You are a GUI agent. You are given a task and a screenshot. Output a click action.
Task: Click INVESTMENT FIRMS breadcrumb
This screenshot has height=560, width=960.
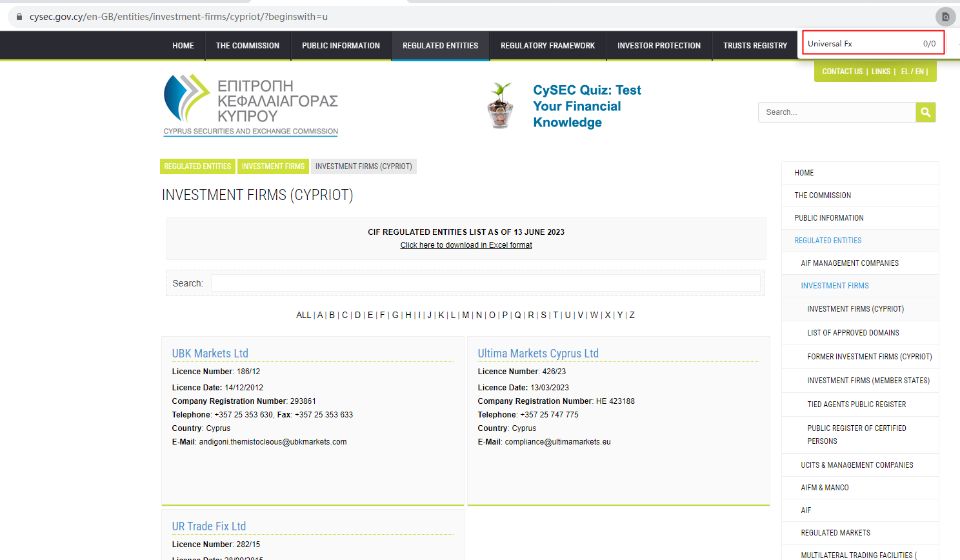[x=273, y=166]
